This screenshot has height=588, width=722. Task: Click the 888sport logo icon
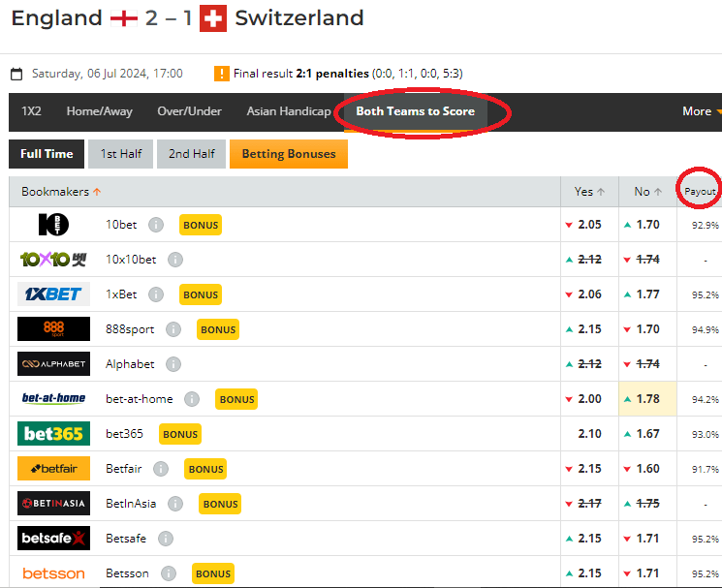coord(53,329)
